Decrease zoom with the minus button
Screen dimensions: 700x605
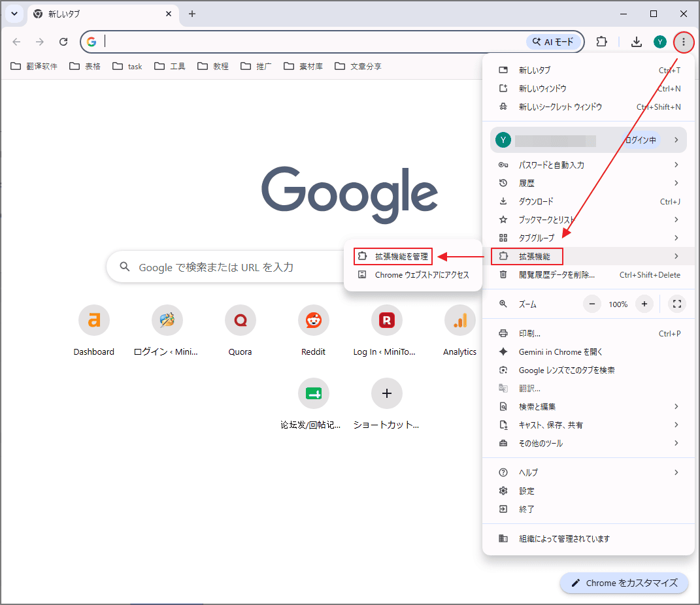[592, 304]
